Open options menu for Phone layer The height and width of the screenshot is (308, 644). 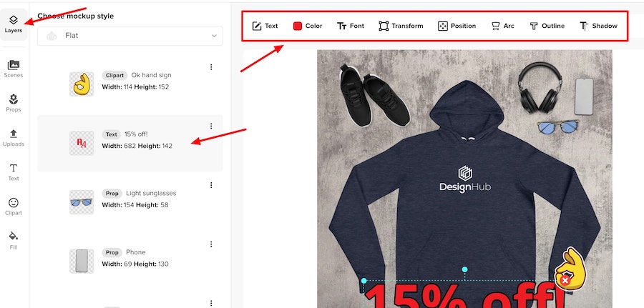pos(211,244)
